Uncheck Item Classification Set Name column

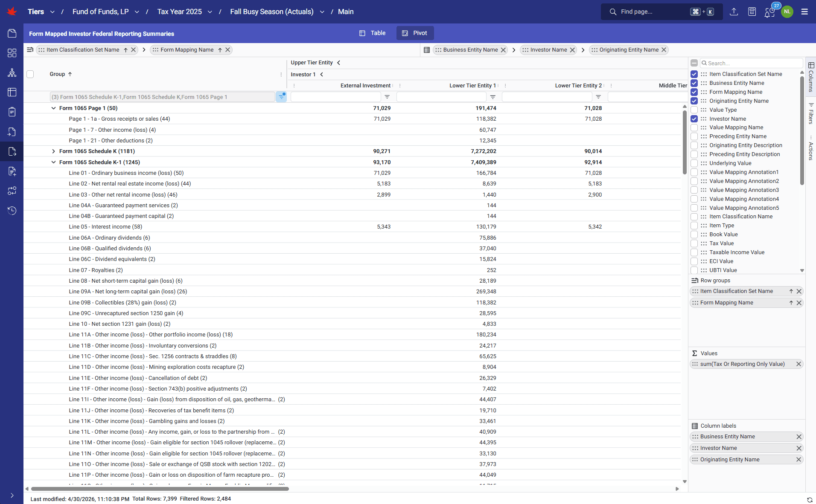click(x=694, y=74)
